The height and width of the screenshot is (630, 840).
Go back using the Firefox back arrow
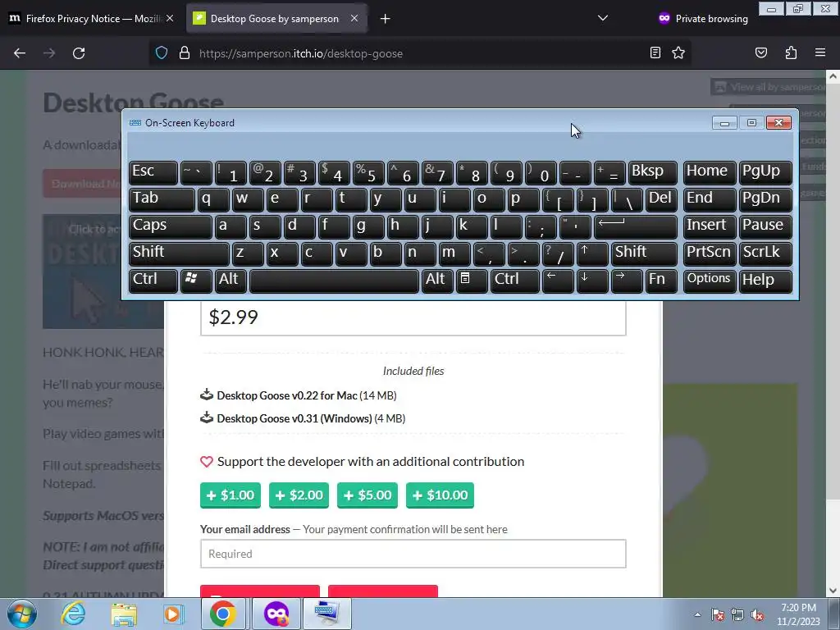click(20, 53)
